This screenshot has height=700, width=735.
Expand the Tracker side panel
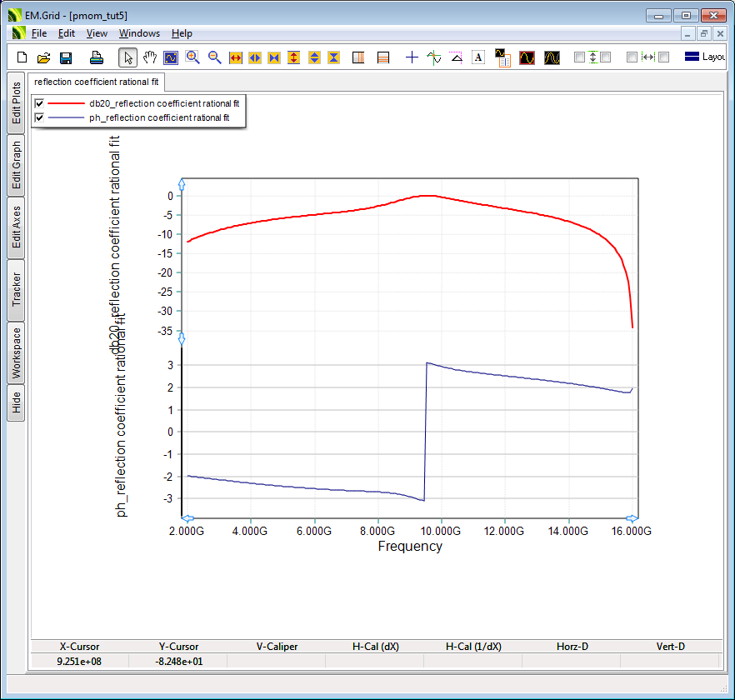click(16, 290)
